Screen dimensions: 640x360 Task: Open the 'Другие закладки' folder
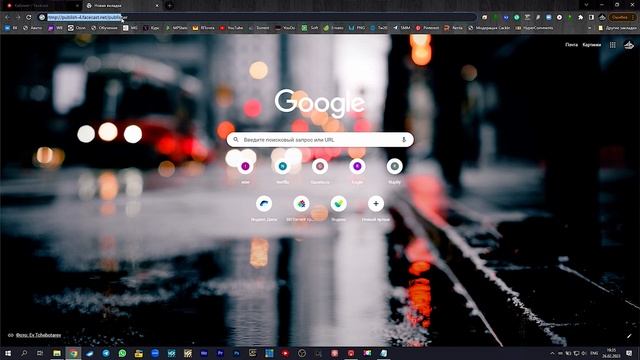pos(617,28)
